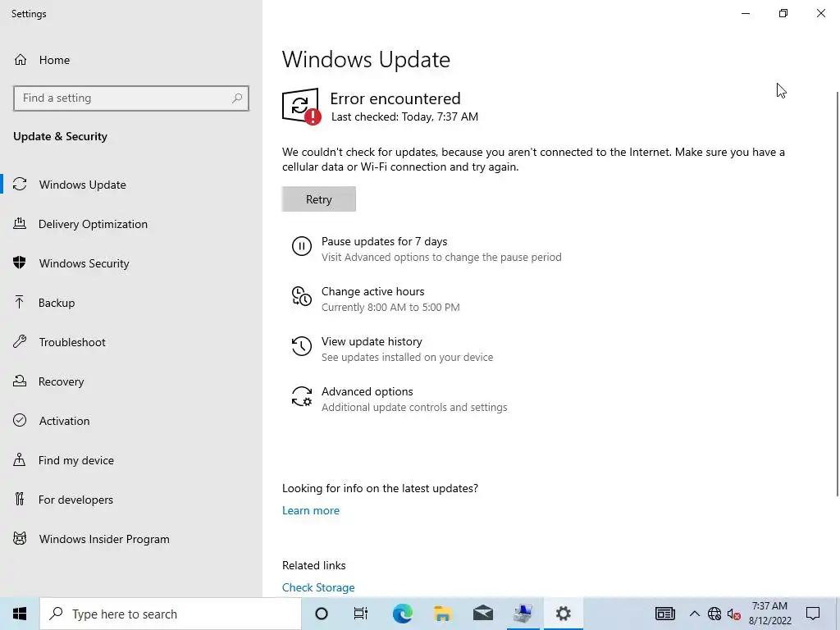The height and width of the screenshot is (630, 840).
Task: Open the For developers page
Action: click(x=131, y=500)
